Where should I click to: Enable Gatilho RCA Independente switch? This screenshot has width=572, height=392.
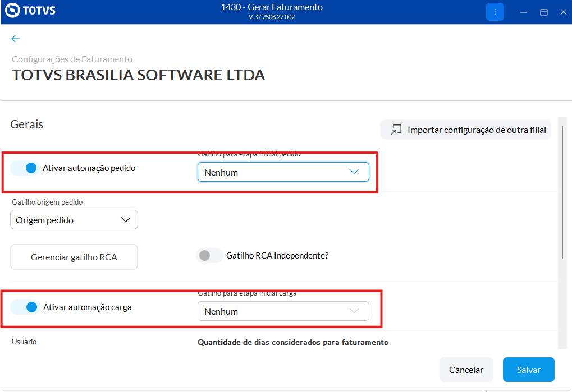point(209,255)
